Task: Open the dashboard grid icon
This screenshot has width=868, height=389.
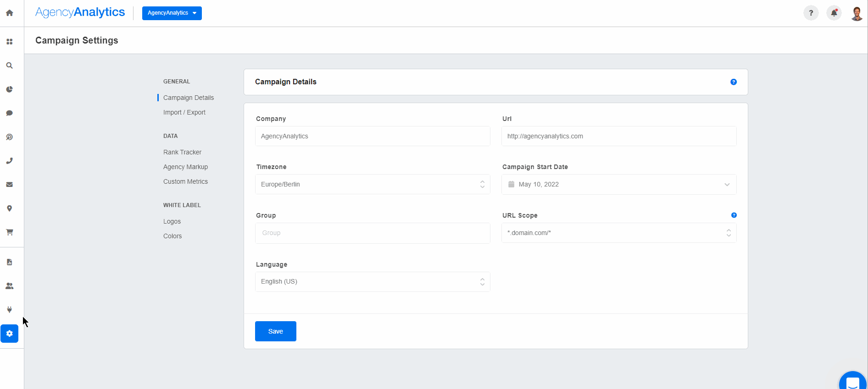Action: (9, 42)
